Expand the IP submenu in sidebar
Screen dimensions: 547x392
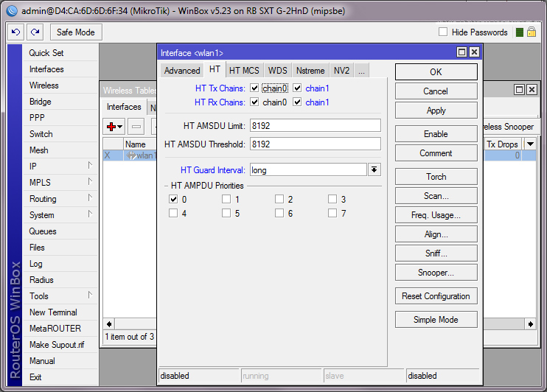[x=58, y=167]
